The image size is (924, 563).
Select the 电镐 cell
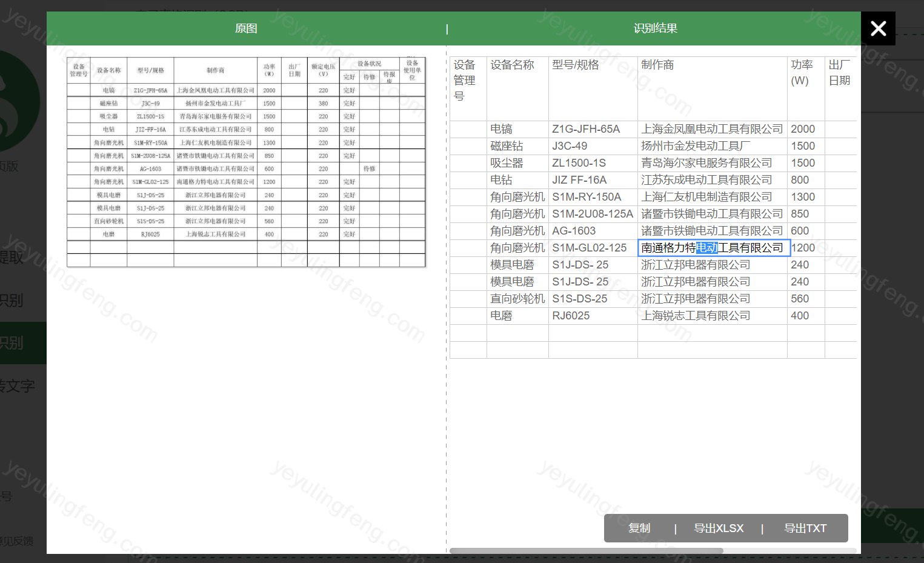[x=517, y=129]
